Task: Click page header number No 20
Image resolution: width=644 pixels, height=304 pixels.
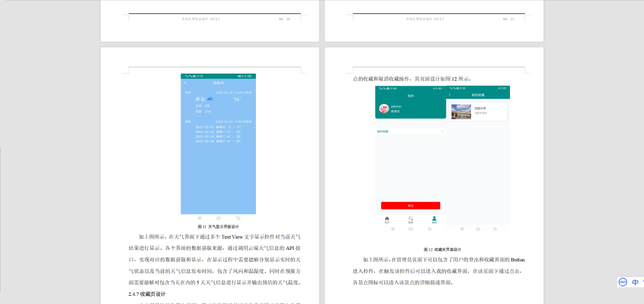Action: (284, 19)
